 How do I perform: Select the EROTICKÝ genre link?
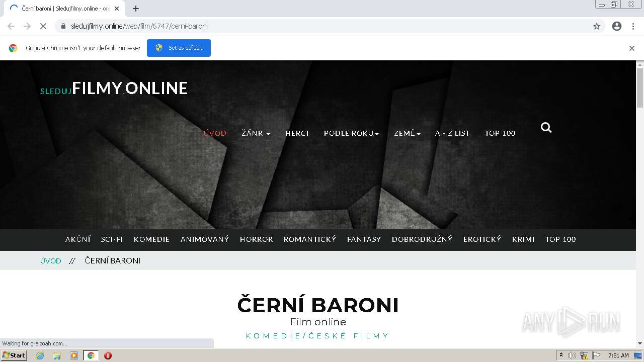tap(482, 239)
